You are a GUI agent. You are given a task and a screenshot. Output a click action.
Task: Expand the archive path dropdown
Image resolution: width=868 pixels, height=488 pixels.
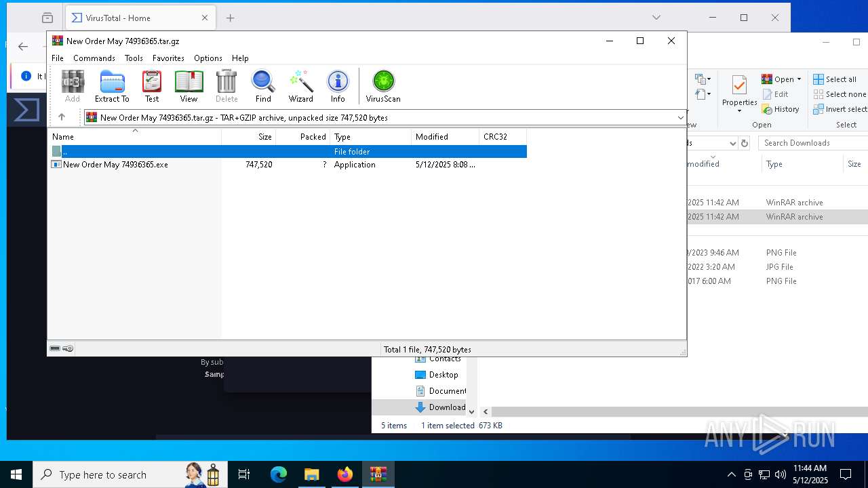click(680, 118)
